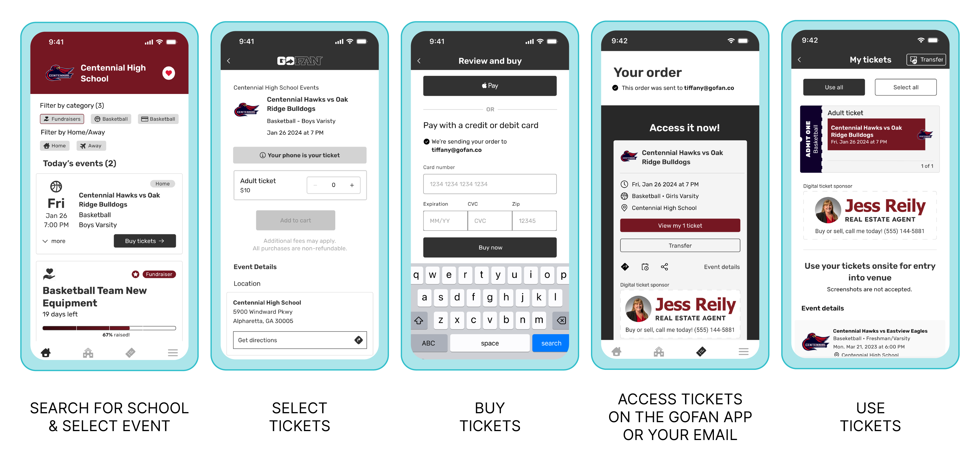980x465 pixels.
Task: Tap the Apple Pay payment icon
Action: tap(491, 85)
